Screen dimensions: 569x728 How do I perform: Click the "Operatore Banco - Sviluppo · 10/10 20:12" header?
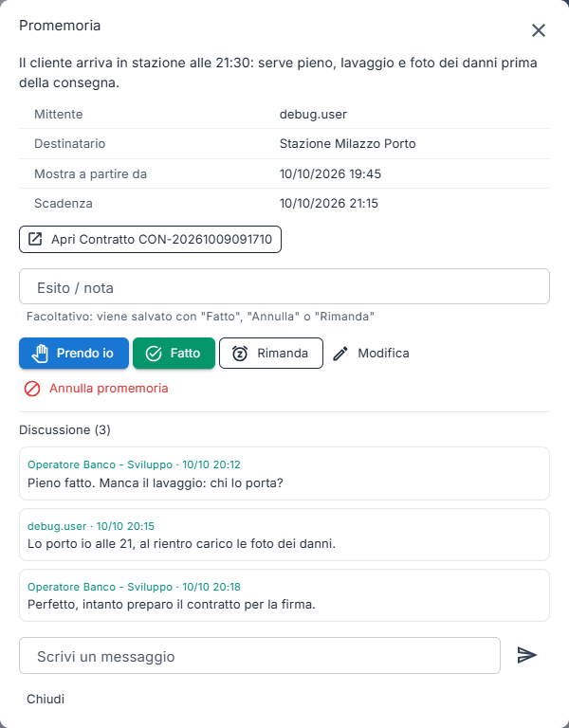[x=134, y=464]
